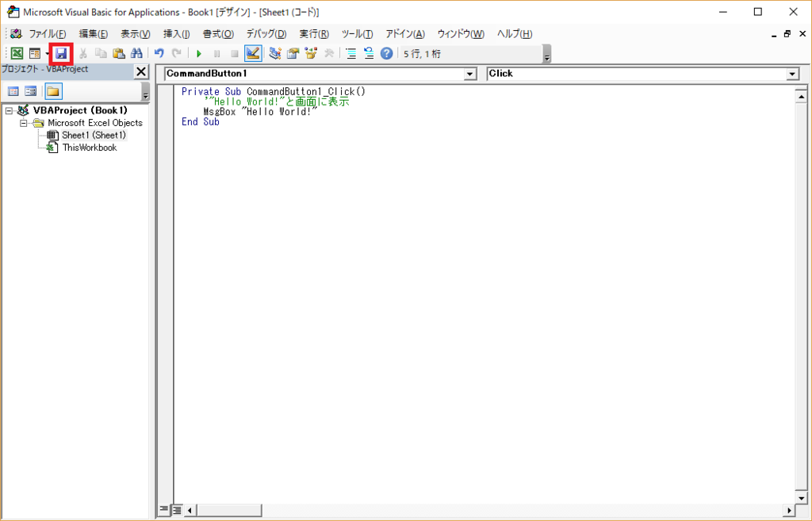Click the vertical scrollbar up arrow
This screenshot has width=812, height=521.
click(801, 96)
